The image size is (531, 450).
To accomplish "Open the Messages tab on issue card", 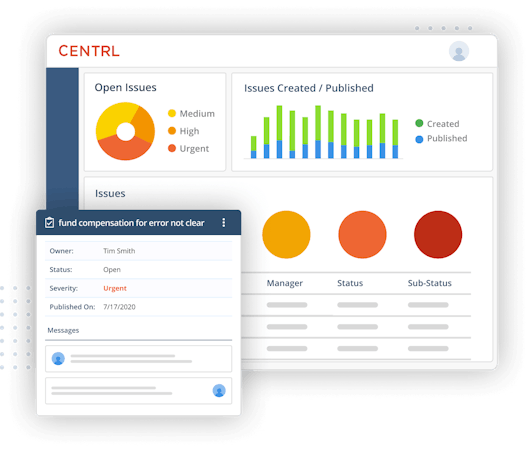I will click(63, 330).
